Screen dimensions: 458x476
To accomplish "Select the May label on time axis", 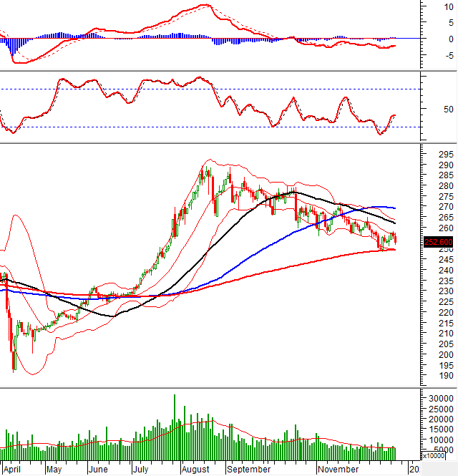I will click(x=54, y=470).
